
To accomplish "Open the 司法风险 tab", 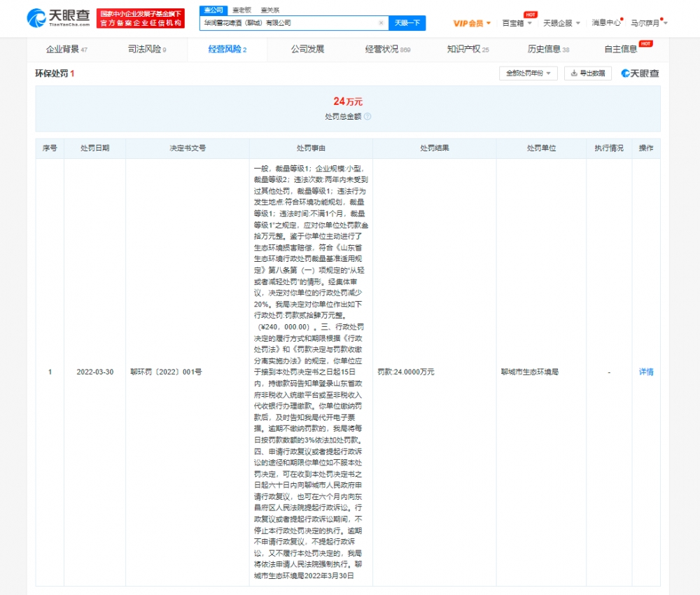I will tap(147, 49).
